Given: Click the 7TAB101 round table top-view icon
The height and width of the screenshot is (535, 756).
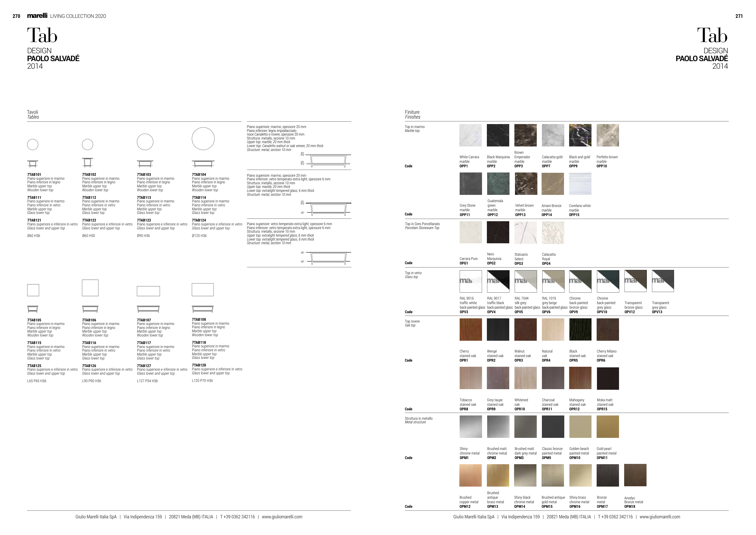Looking at the screenshot, I should click(33, 144).
